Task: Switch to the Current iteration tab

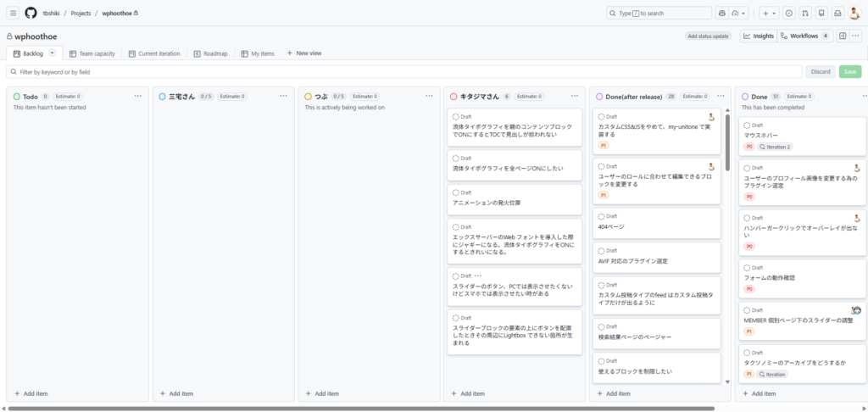Action: [x=154, y=53]
